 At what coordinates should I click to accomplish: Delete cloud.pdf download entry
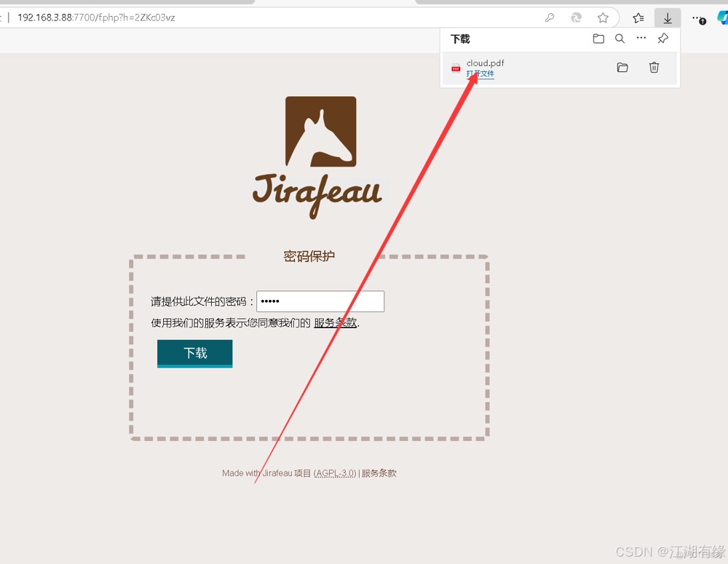[654, 67]
